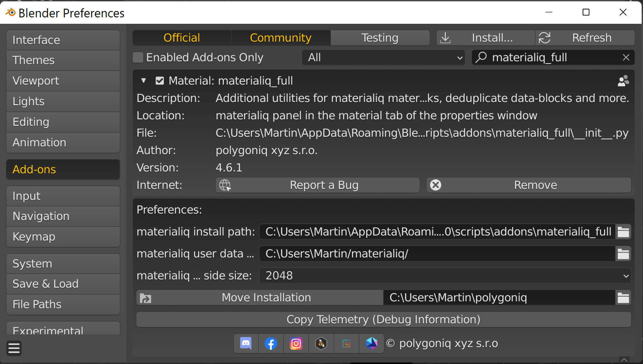The width and height of the screenshot is (643, 364).
Task: Open the Input preferences section
Action: coord(63,196)
